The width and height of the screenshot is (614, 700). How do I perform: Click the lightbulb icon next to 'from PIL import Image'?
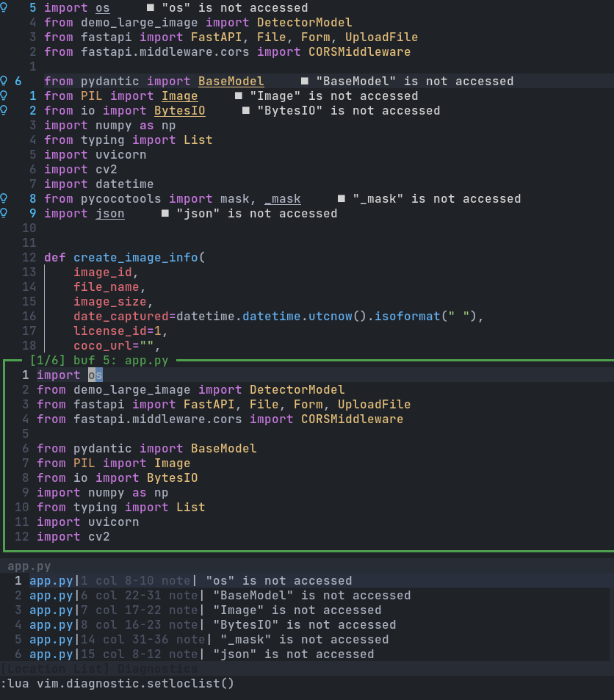[4, 95]
